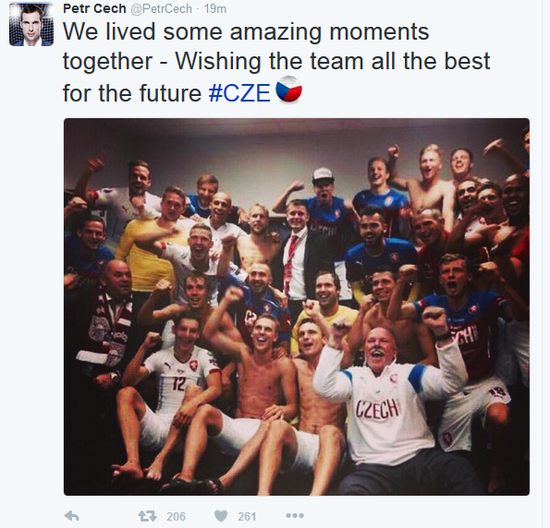Viewport: 550px width, 528px height.
Task: Click the Petr Cech display name
Action: 94,8
